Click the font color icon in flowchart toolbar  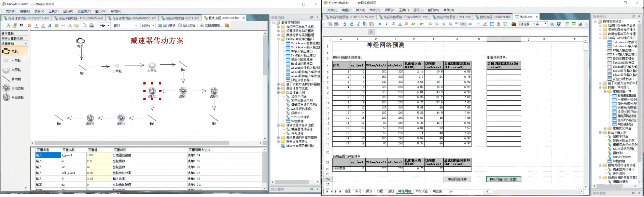click(37, 26)
